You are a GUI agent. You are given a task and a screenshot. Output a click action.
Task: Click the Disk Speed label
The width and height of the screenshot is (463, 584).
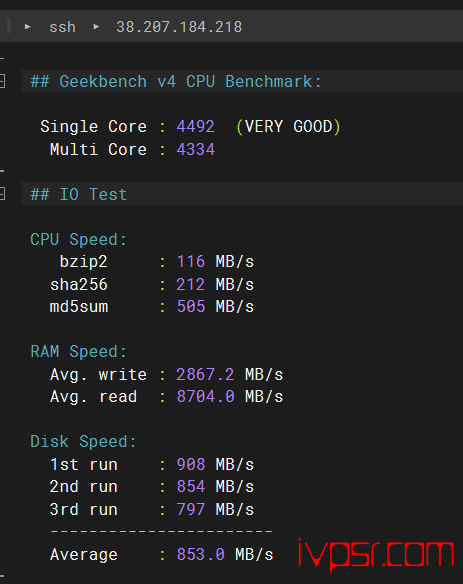coord(83,442)
